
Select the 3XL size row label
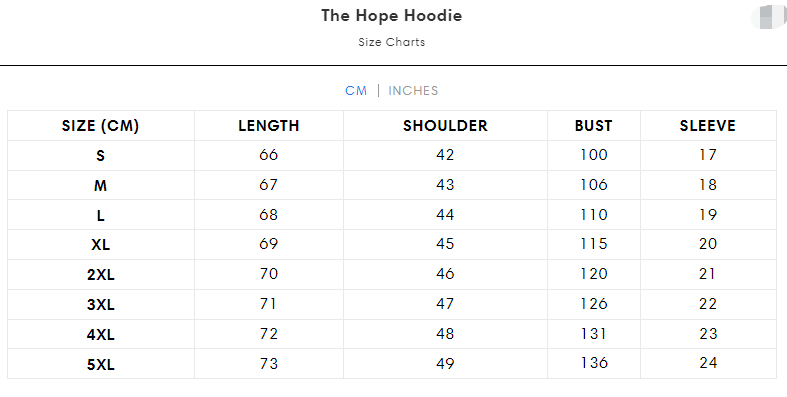tap(100, 305)
